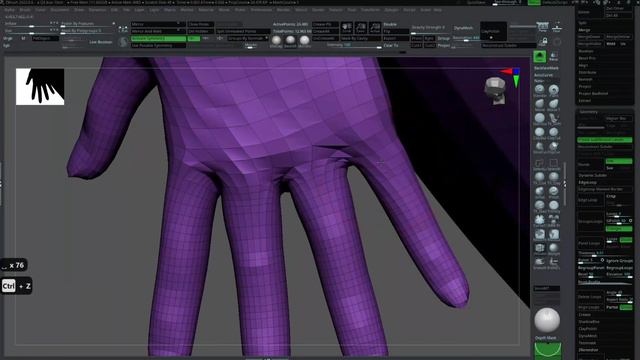Click the first material sphere in top shelf

click(276, 40)
